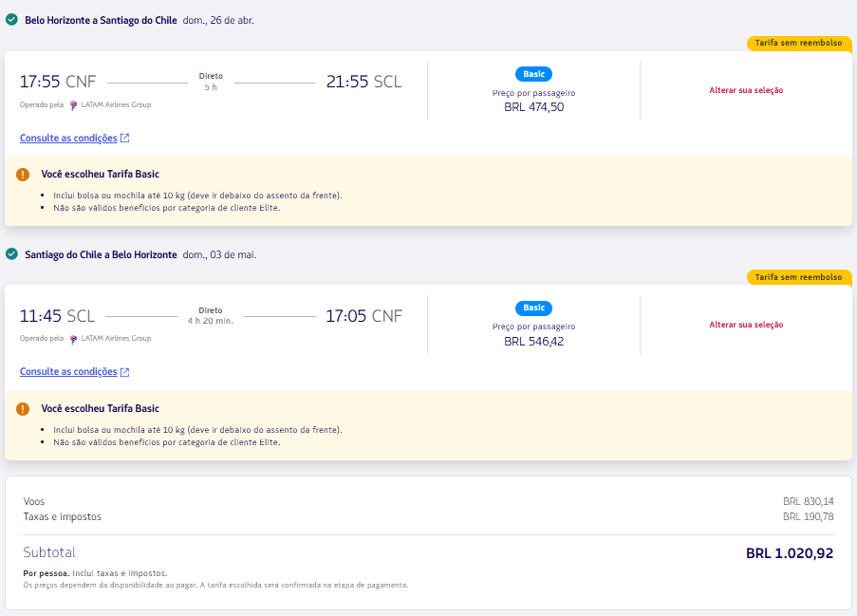The image size is (857, 616).
Task: Click LATAM logo under the 11:45 SCL flight
Action: pos(73,339)
